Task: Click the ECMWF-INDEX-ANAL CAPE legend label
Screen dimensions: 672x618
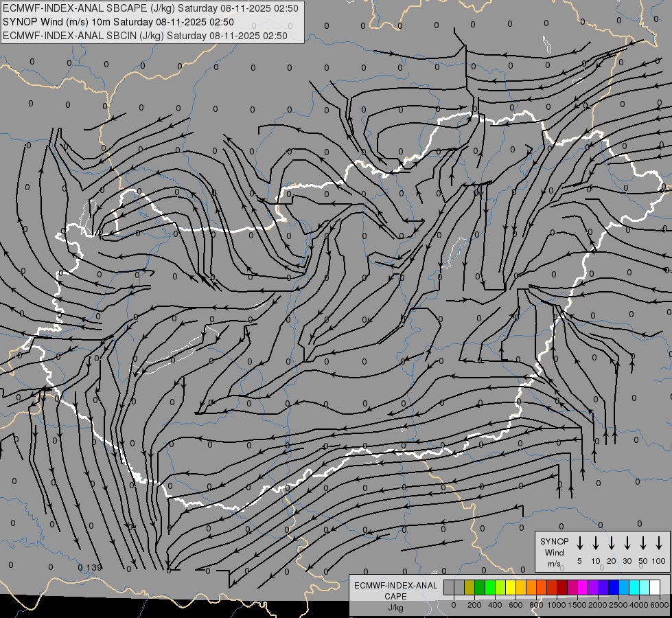Action: point(395,591)
